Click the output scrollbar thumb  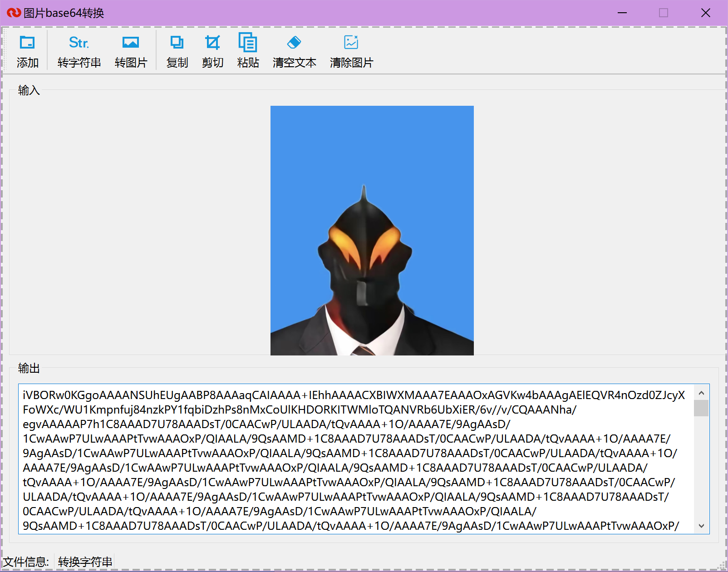(x=701, y=408)
